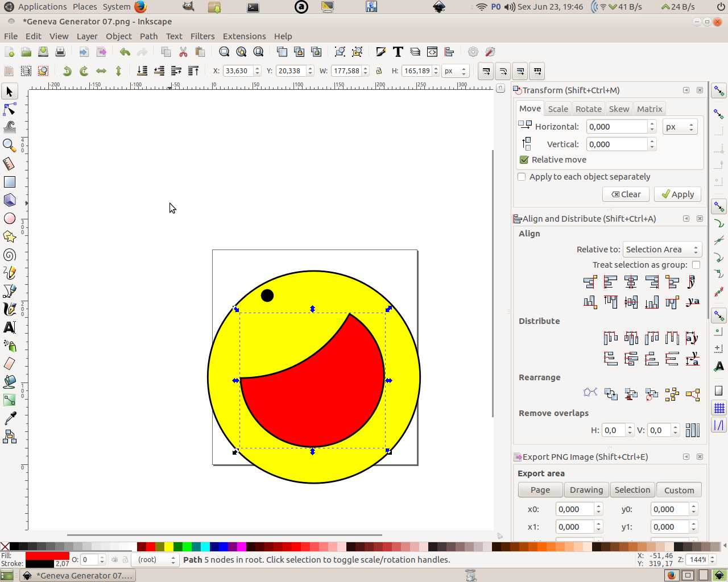
Task: Toggle snap to guides button
Action: pyautogui.click(x=719, y=425)
